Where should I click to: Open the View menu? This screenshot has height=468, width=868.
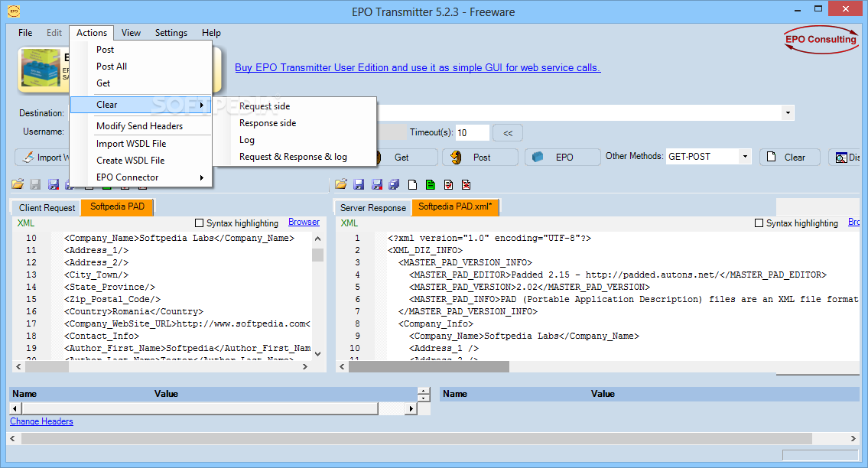(x=132, y=33)
